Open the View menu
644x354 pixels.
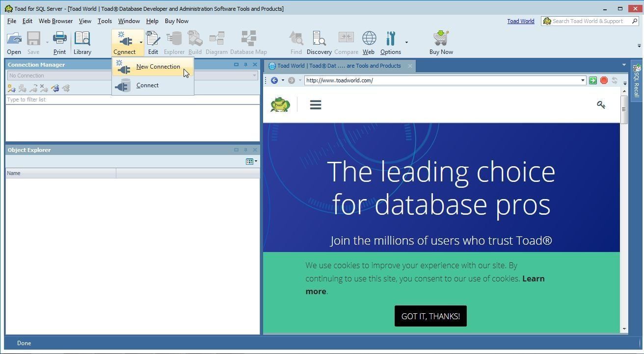click(x=85, y=21)
